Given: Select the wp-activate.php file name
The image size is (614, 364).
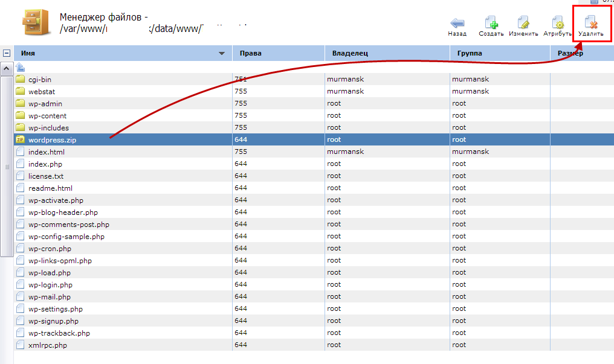Looking at the screenshot, I should coord(56,200).
